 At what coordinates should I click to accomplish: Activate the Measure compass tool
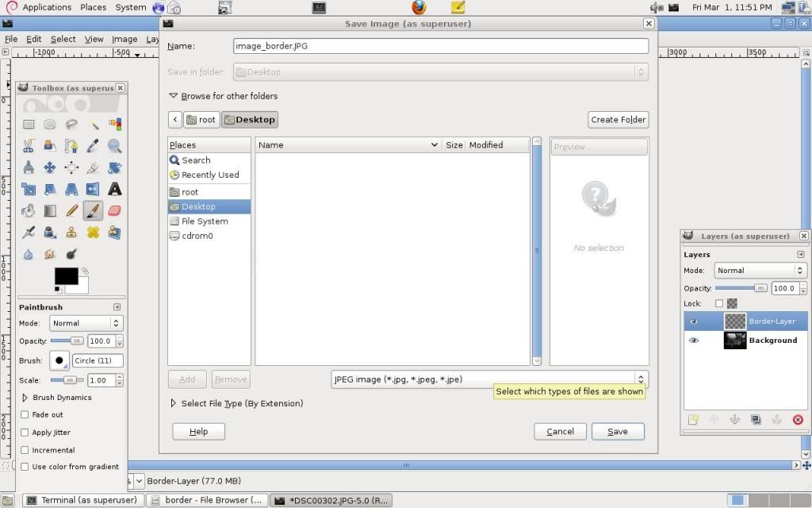pyautogui.click(x=29, y=167)
